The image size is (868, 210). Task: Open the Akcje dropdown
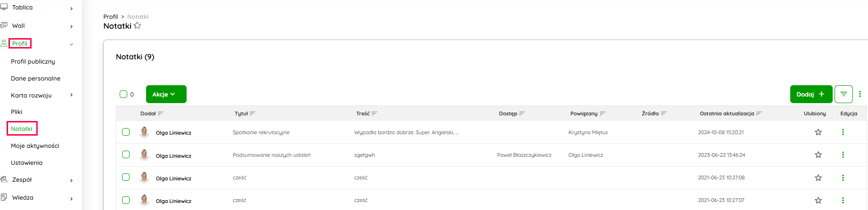166,94
